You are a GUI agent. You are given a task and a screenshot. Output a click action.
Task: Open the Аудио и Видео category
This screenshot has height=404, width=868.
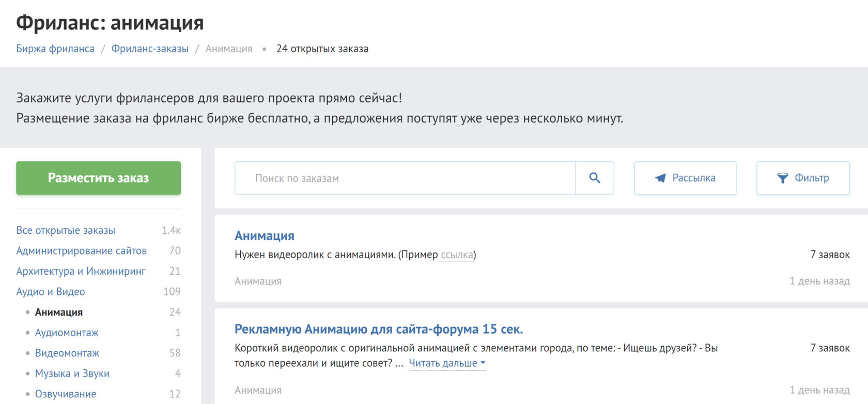click(x=51, y=292)
